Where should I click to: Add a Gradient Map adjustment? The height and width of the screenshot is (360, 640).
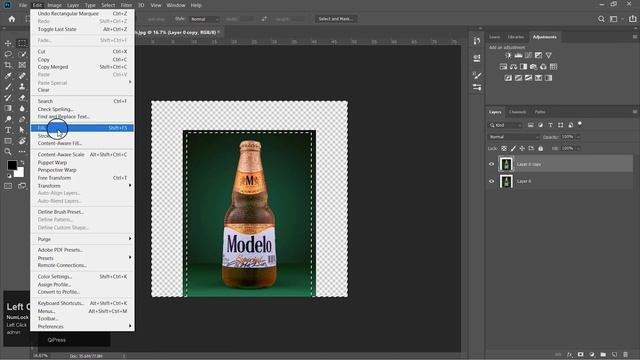pos(549,78)
